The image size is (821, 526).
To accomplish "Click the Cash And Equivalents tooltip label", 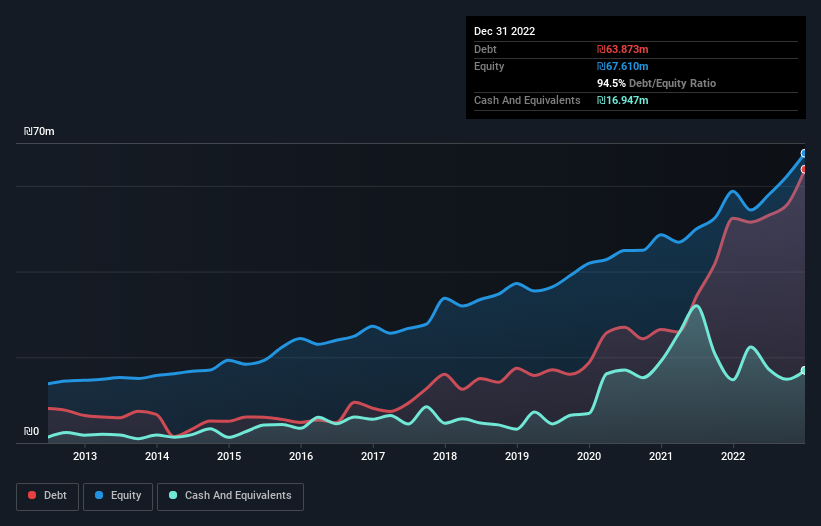I will tap(527, 100).
